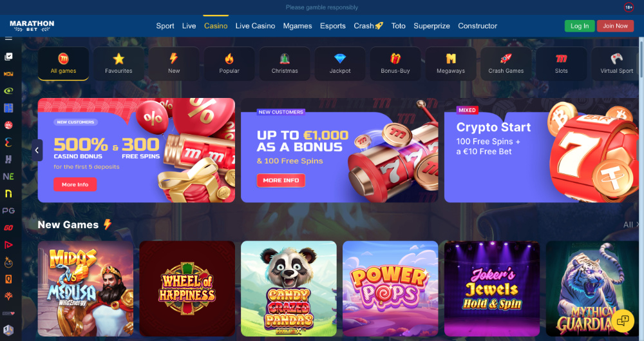Open the Power Pops game thumbnail
644x341 pixels.
pos(390,289)
